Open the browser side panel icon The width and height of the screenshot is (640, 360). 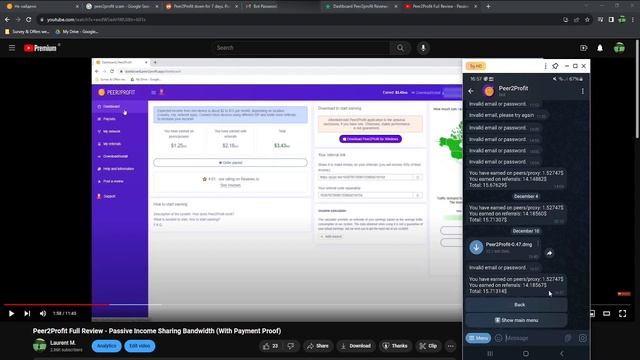pos(611,20)
